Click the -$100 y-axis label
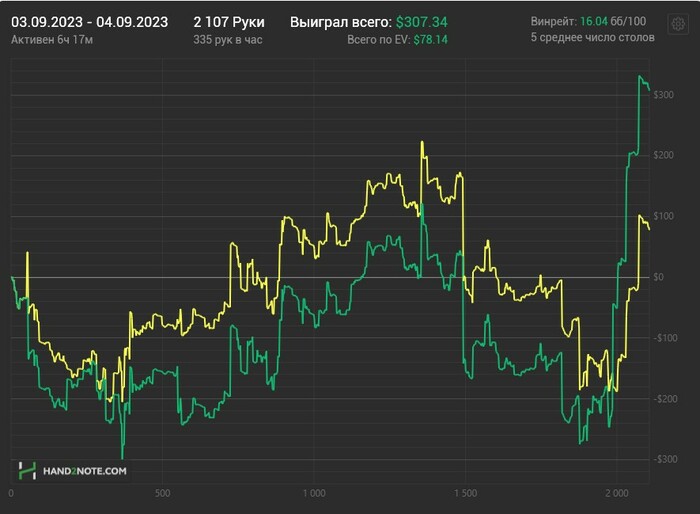This screenshot has height=514, width=700. point(665,338)
